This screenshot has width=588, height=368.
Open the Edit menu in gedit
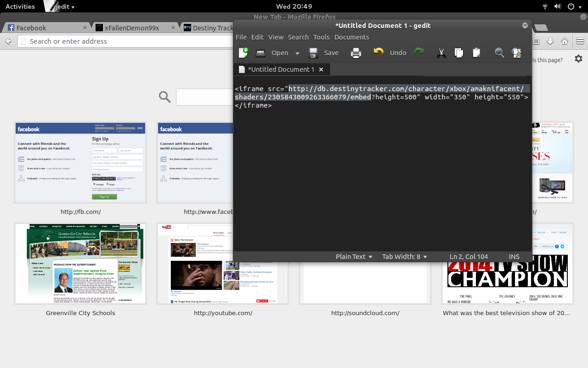(x=257, y=37)
